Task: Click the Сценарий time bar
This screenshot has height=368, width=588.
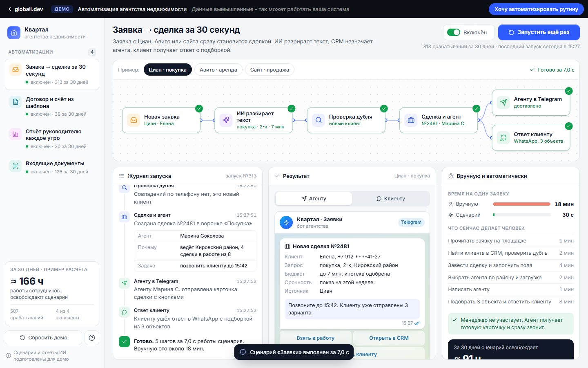Action: [x=521, y=215]
